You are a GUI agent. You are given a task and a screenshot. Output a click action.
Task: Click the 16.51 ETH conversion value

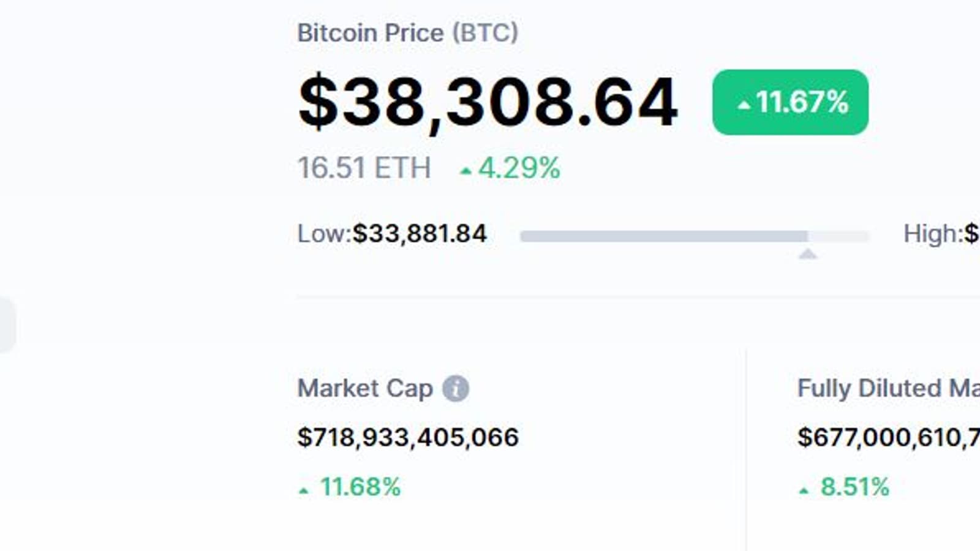tap(364, 168)
